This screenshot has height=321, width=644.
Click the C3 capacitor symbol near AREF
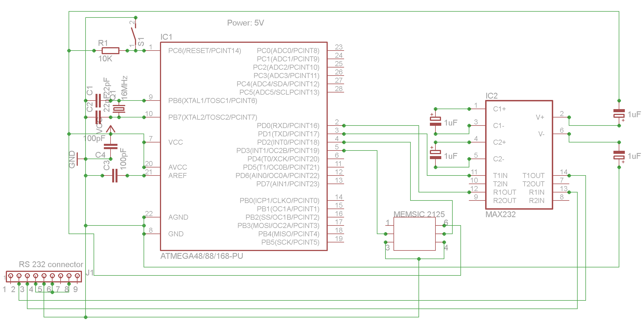coord(115,175)
